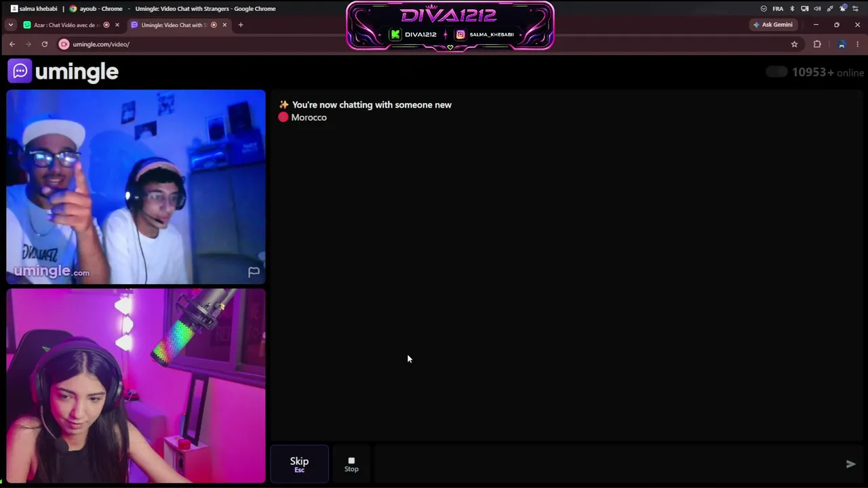Click the FRA language indicator
Screen dimensions: 868x488
(778, 9)
